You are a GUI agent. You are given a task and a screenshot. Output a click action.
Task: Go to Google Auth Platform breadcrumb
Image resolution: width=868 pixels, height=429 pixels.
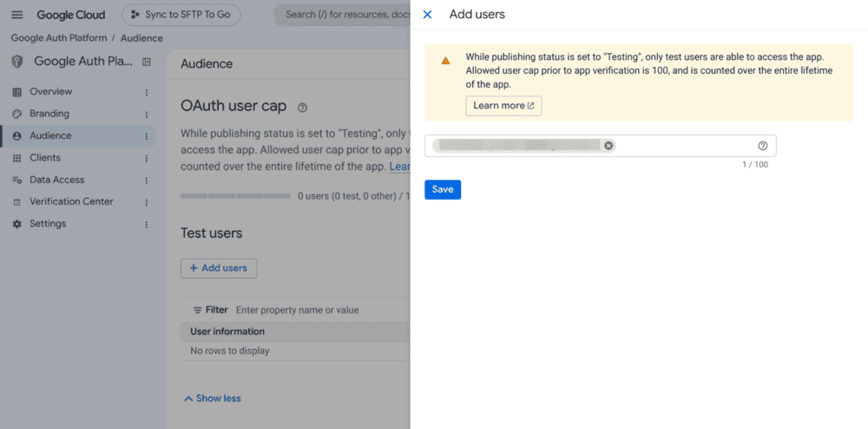pos(59,38)
